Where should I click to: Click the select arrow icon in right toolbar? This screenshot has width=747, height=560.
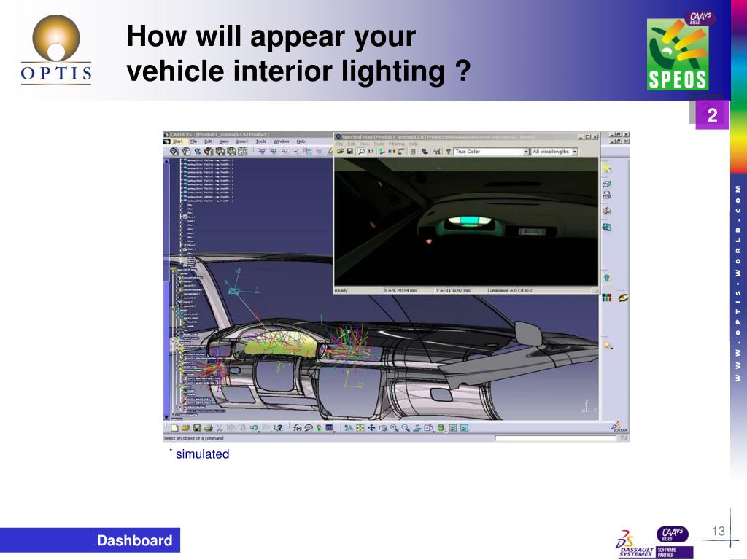pos(608,345)
